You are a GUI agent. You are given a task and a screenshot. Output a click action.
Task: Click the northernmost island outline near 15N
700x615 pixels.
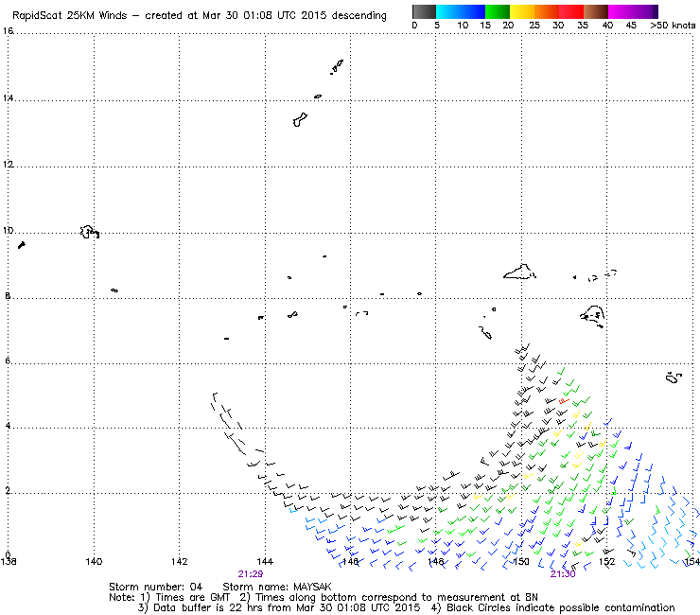tap(337, 66)
